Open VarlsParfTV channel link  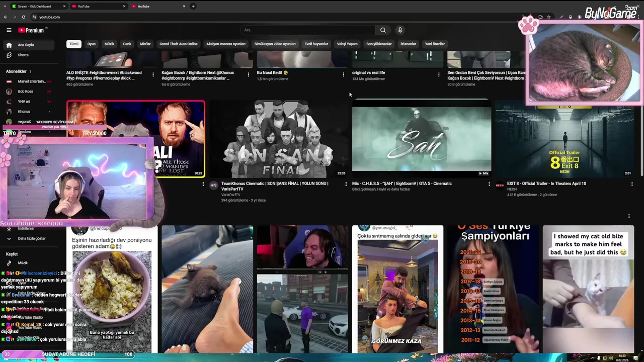click(x=231, y=195)
